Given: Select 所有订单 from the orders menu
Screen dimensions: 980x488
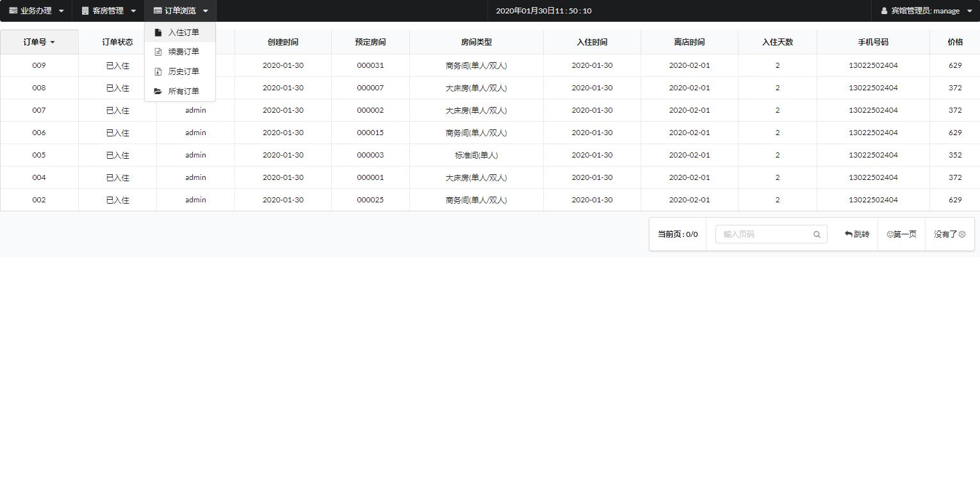Looking at the screenshot, I should click(x=184, y=91).
